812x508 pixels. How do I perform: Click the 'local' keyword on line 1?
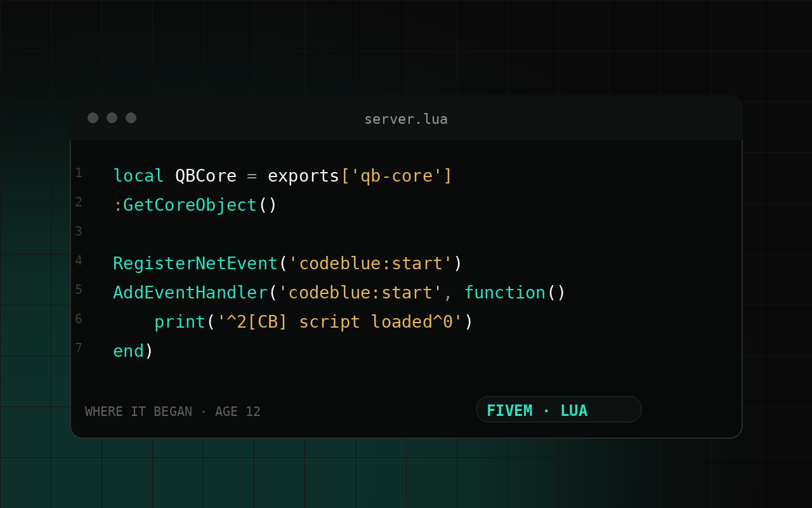(x=138, y=176)
